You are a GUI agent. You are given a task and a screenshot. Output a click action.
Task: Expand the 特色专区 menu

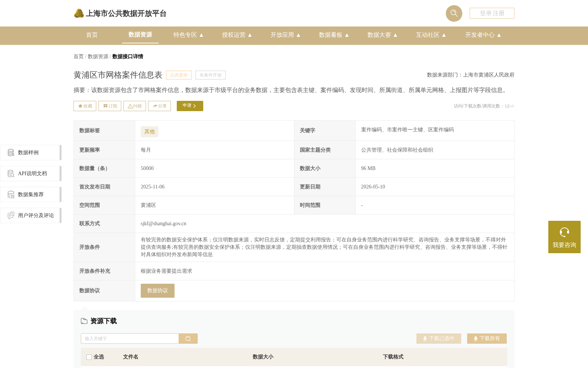189,35
